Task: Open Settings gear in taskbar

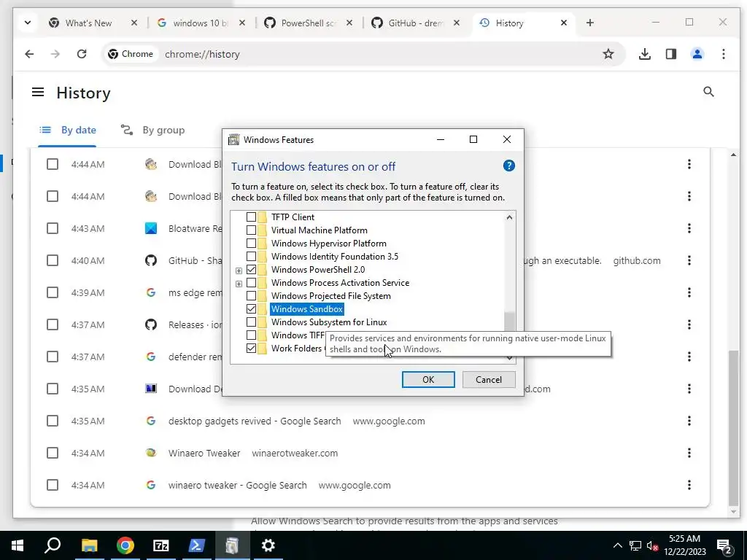Action: tap(268, 545)
